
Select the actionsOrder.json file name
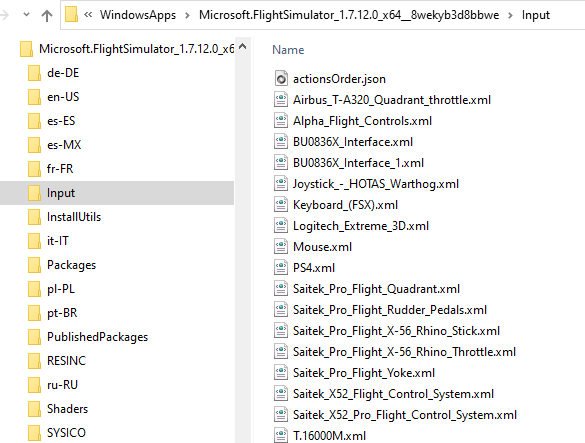coord(339,79)
